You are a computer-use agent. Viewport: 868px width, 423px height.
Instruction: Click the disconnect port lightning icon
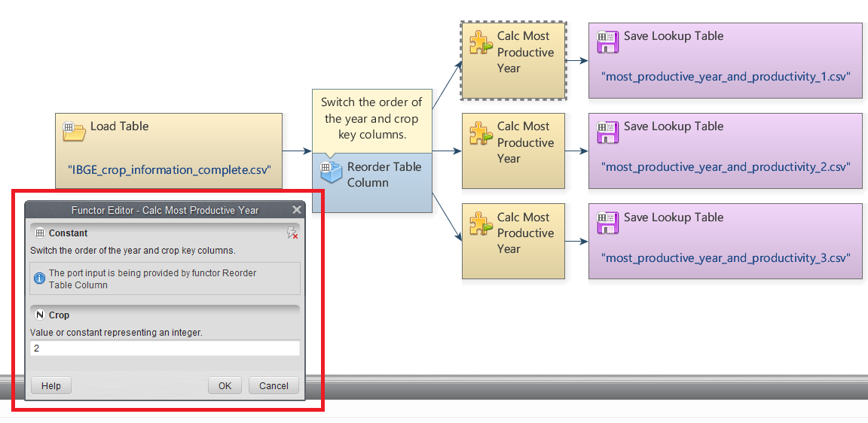pyautogui.click(x=292, y=233)
